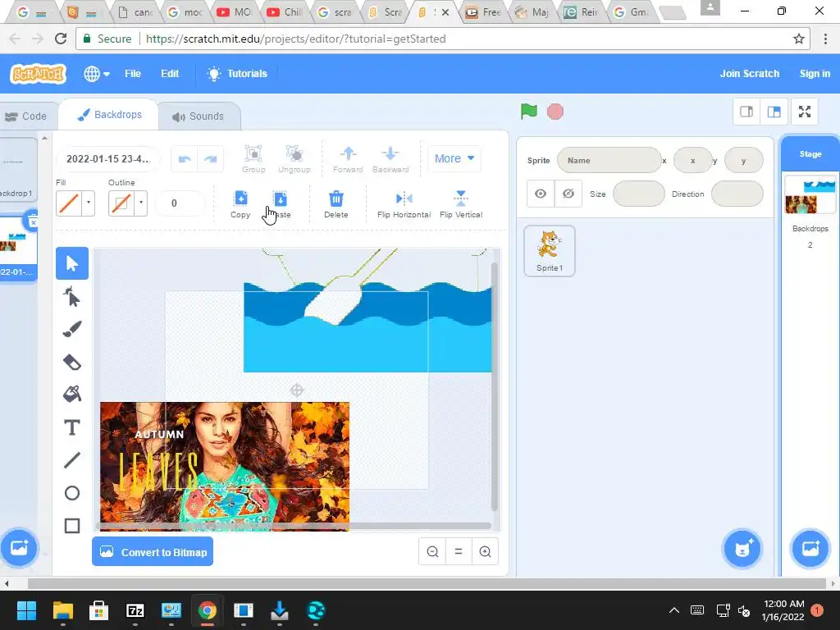Select the arrow Select tool
Viewport: 840px width, 630px height.
point(72,263)
